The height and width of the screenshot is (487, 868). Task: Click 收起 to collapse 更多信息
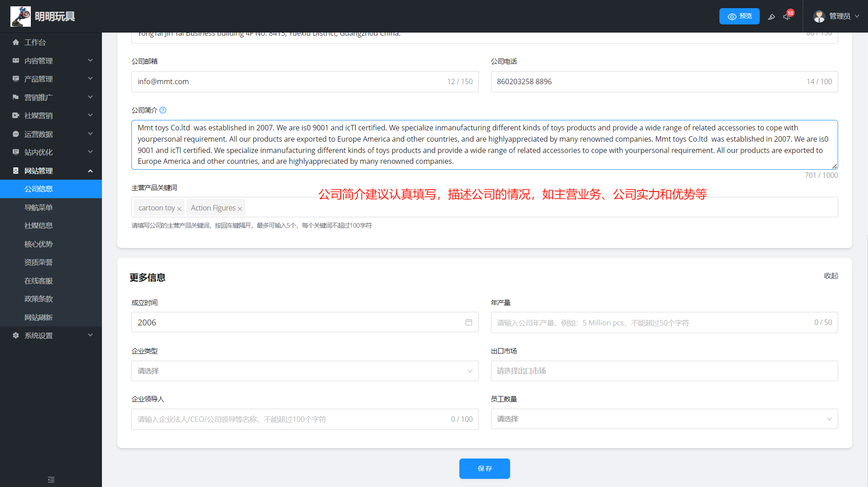click(x=831, y=276)
